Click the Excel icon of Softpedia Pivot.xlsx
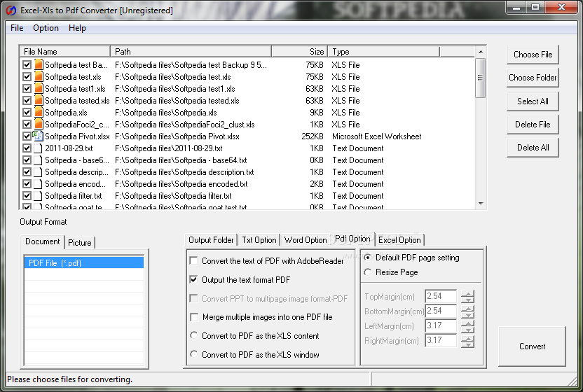Screen dimensions: 583x392 click(39, 136)
